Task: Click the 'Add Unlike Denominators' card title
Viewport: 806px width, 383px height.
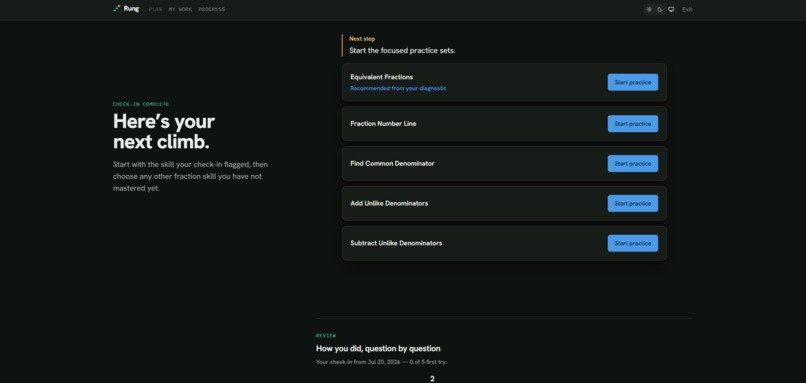Action: point(389,204)
